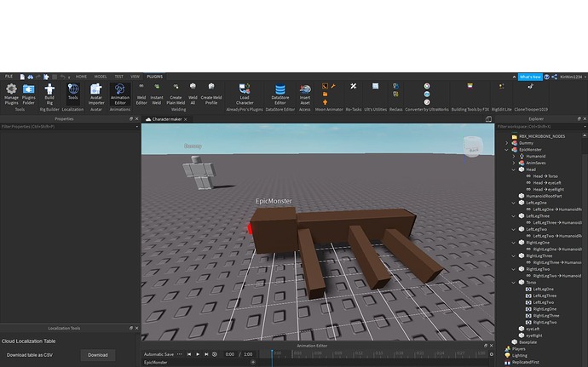Open the Weld Editor plugin

(x=141, y=94)
